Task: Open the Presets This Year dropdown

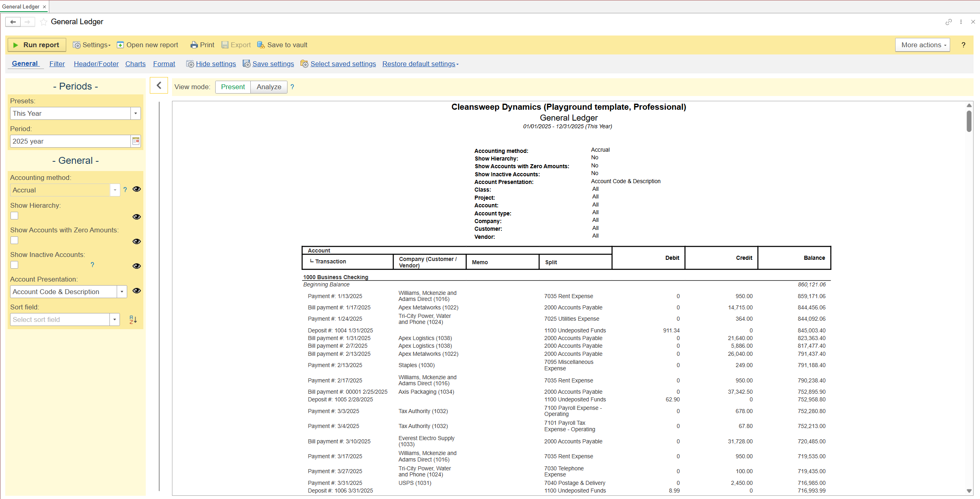Action: (136, 113)
